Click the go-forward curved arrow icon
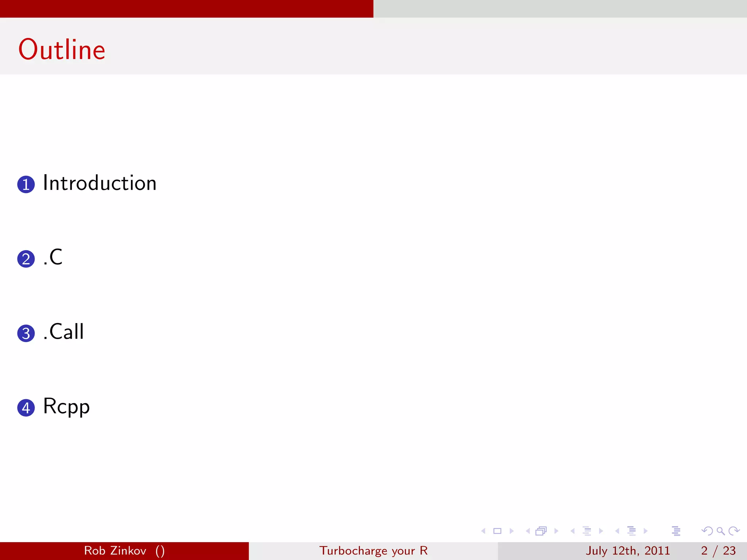The height and width of the screenshot is (560, 747). (734, 531)
